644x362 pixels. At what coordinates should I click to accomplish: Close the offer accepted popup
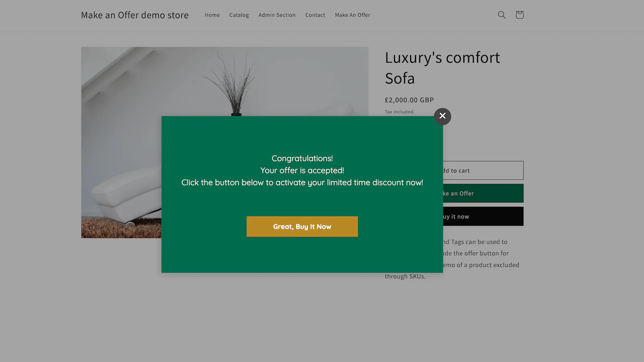pyautogui.click(x=442, y=116)
